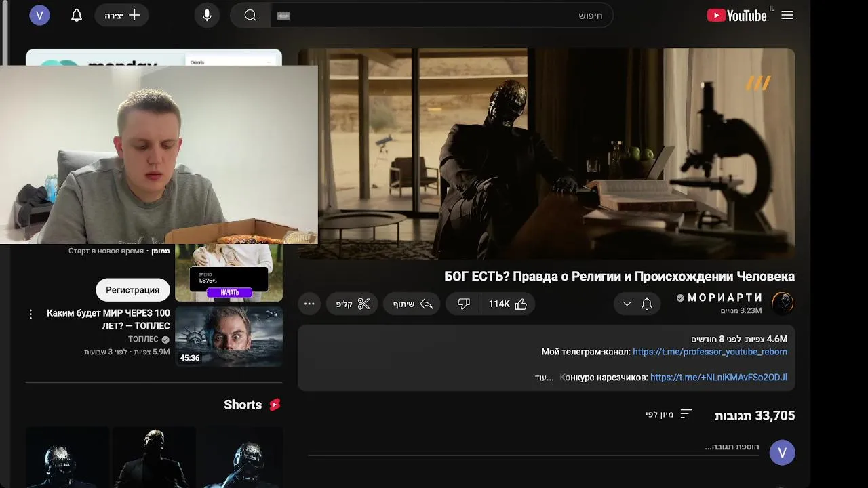Image resolution: width=868 pixels, height=488 pixels.
Task: Like the video with 114K thumbs up
Action: click(x=508, y=304)
